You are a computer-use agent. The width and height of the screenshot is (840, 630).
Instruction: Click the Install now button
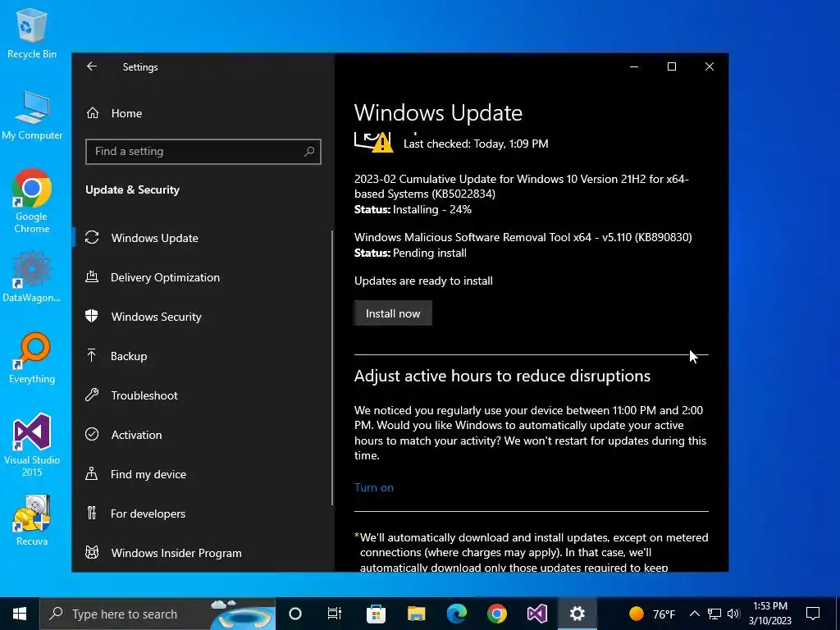click(x=393, y=313)
